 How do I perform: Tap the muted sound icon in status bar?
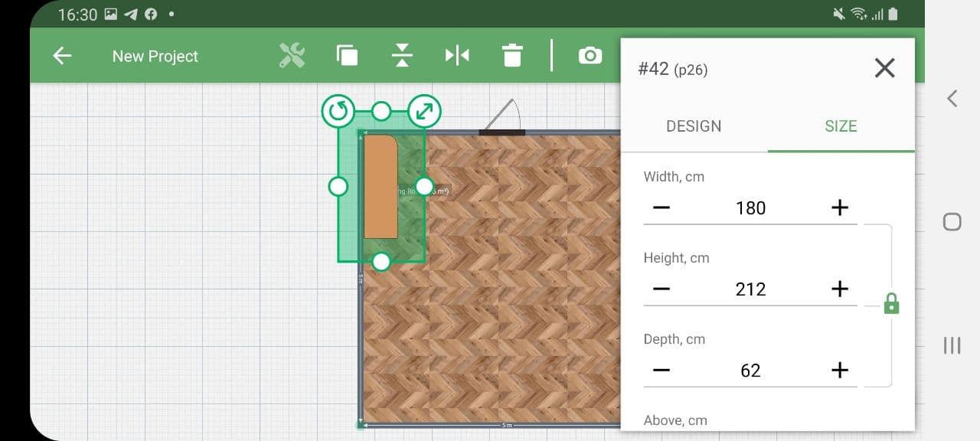coord(840,14)
